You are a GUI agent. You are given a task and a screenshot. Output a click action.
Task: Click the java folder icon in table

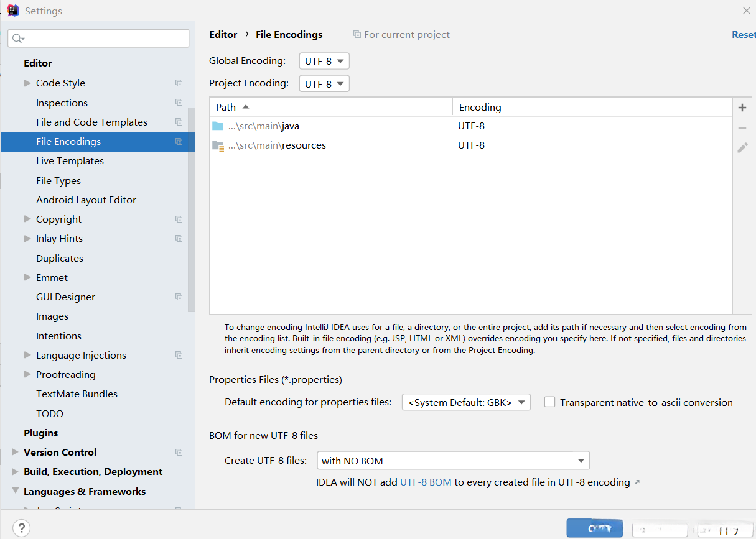coord(218,126)
